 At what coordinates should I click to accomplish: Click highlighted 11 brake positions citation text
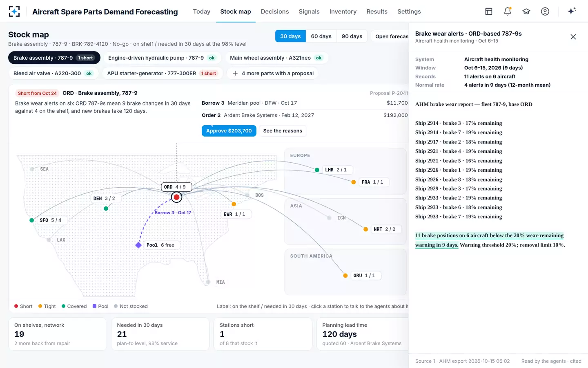click(x=489, y=240)
